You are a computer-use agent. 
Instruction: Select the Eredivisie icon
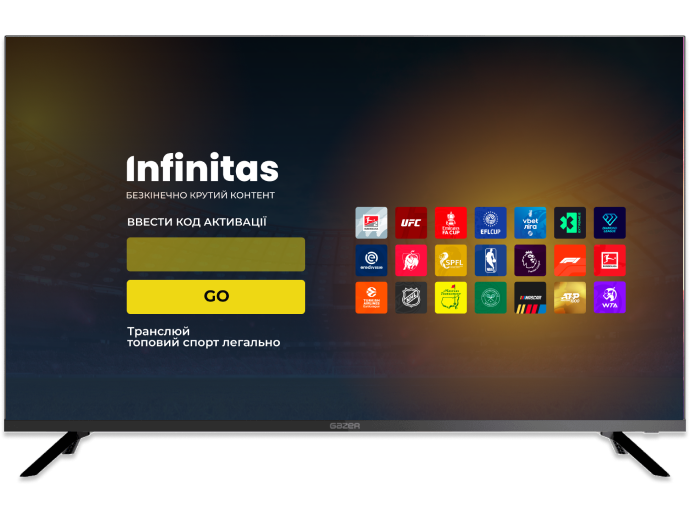point(371,260)
